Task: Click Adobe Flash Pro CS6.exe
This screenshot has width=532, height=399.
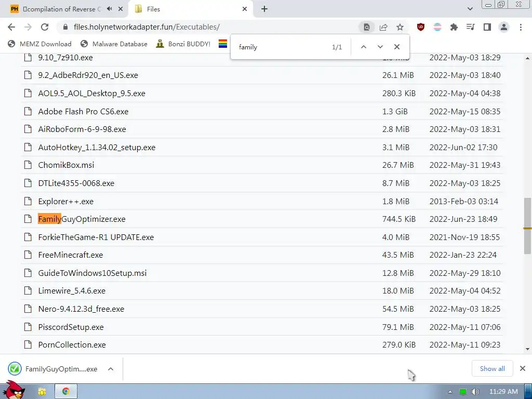Action: [84, 111]
